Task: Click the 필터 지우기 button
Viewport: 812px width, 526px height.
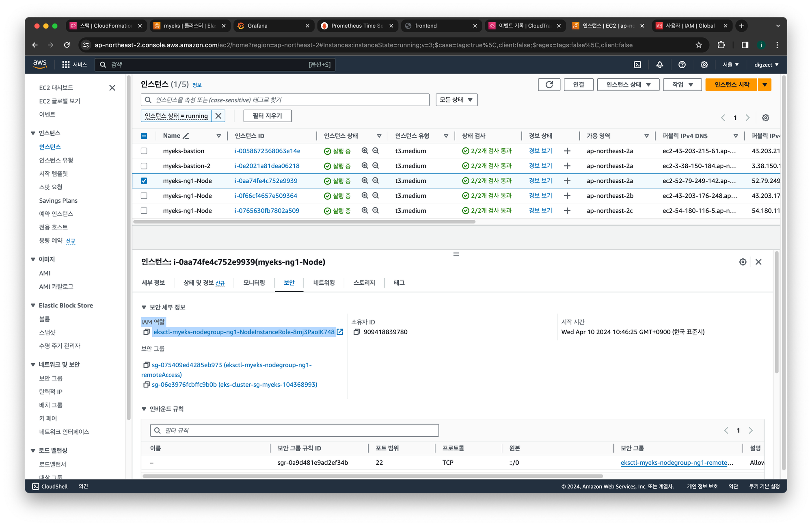Action: (x=267, y=116)
